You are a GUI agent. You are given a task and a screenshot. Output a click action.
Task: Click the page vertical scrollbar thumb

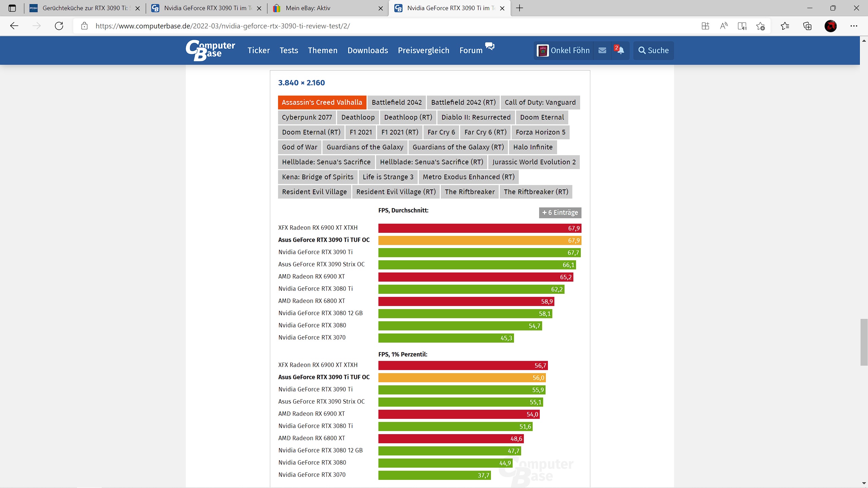pos(864,342)
